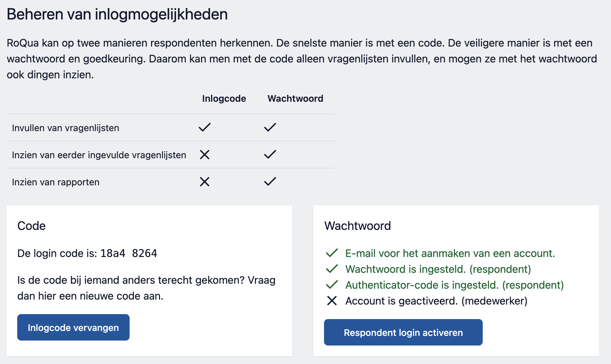This screenshot has height=364, width=611.
Task: Click the Beheren van inlogmogelijkheden page heading
Action: click(x=117, y=15)
